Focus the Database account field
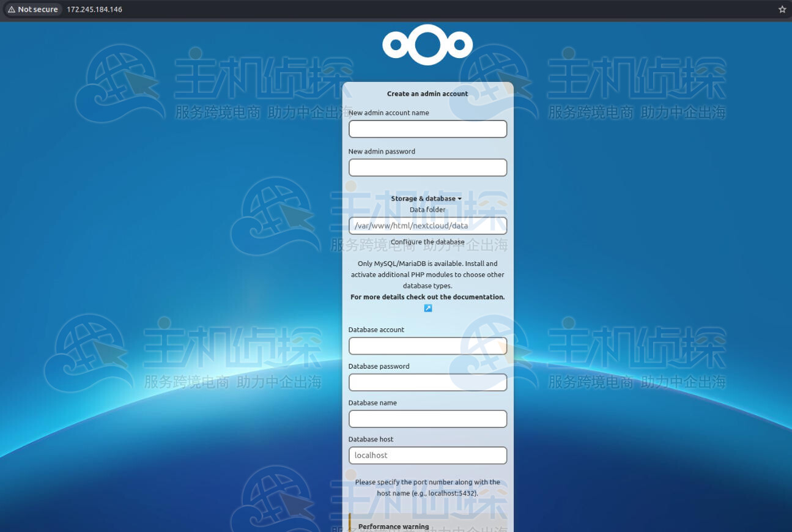Image resolution: width=792 pixels, height=532 pixels. click(x=427, y=346)
